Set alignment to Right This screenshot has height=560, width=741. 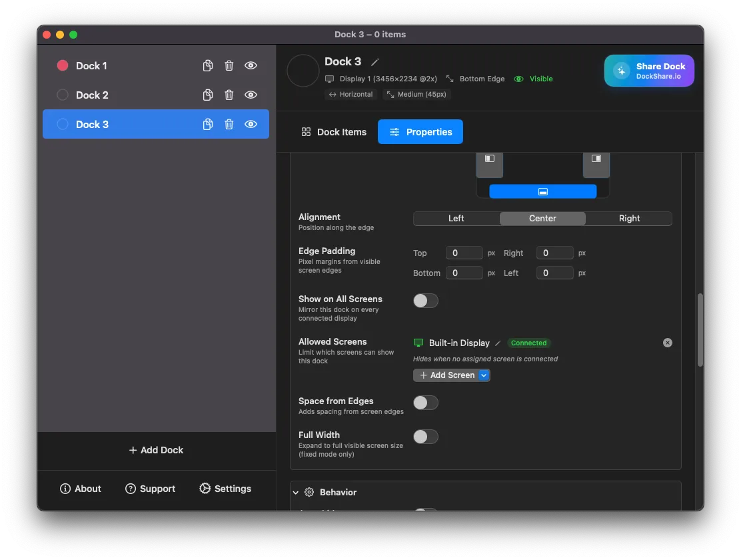click(629, 219)
